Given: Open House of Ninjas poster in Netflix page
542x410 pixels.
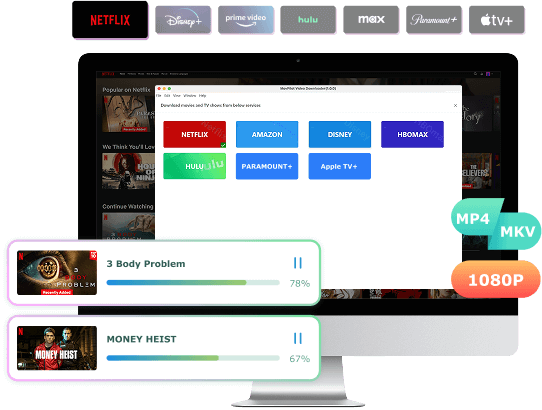Looking at the screenshot, I should coord(129,171).
